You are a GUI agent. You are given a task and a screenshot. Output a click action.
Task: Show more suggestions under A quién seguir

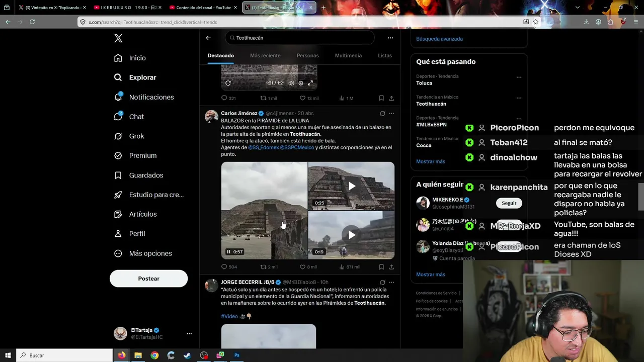pyautogui.click(x=431, y=275)
